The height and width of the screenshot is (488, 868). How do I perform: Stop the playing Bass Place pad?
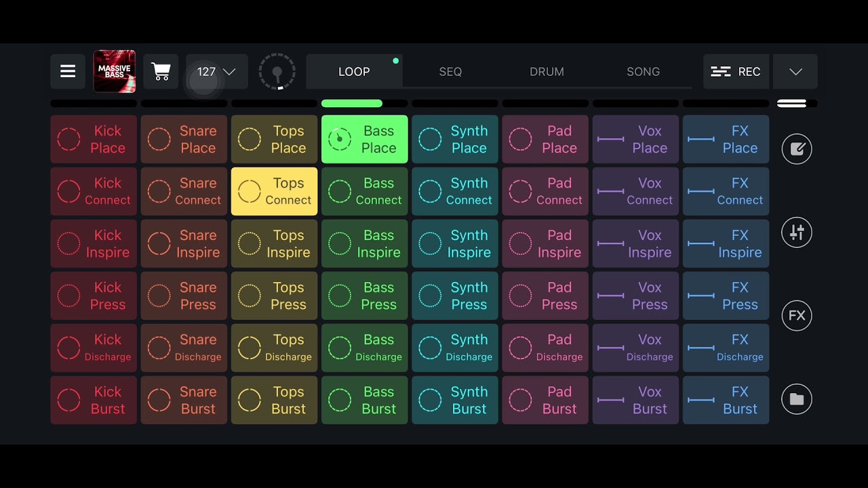[364, 139]
